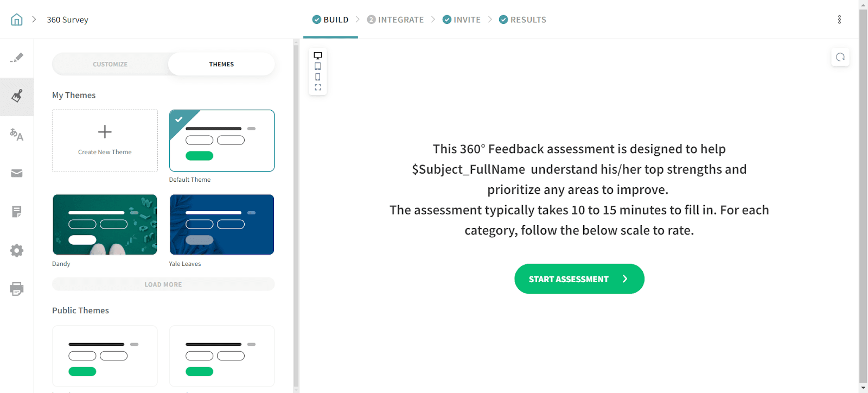Open the settings gear in sidebar

point(17,250)
